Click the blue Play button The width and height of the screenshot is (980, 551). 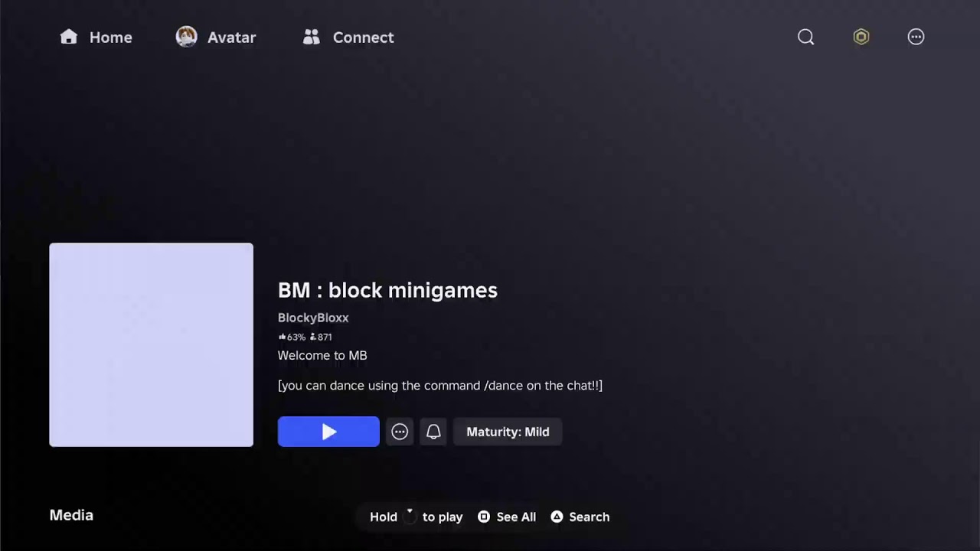(328, 432)
